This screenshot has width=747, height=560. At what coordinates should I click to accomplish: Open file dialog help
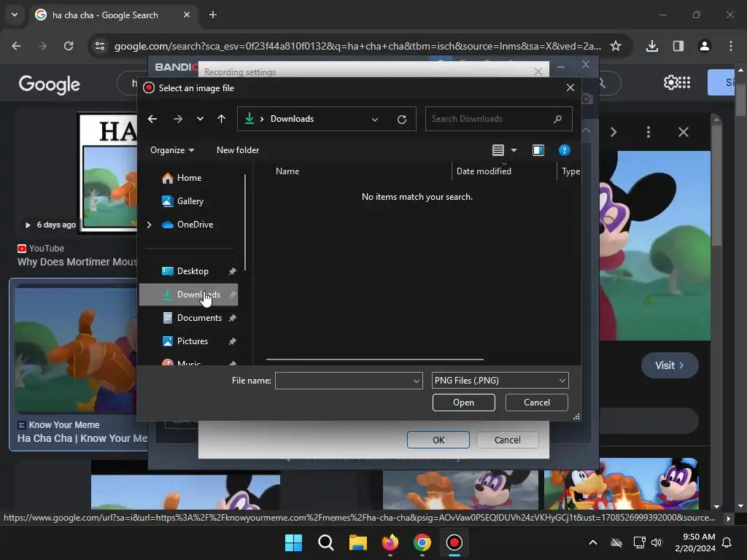(564, 150)
